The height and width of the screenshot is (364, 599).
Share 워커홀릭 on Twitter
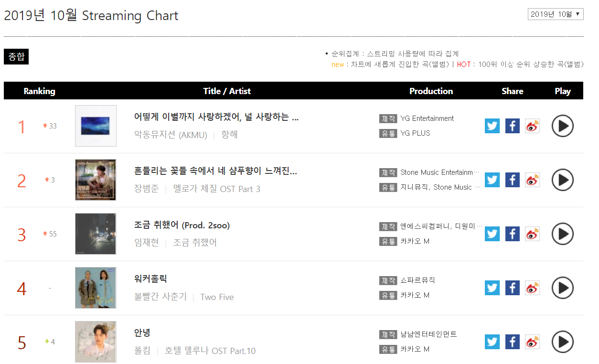(x=492, y=288)
